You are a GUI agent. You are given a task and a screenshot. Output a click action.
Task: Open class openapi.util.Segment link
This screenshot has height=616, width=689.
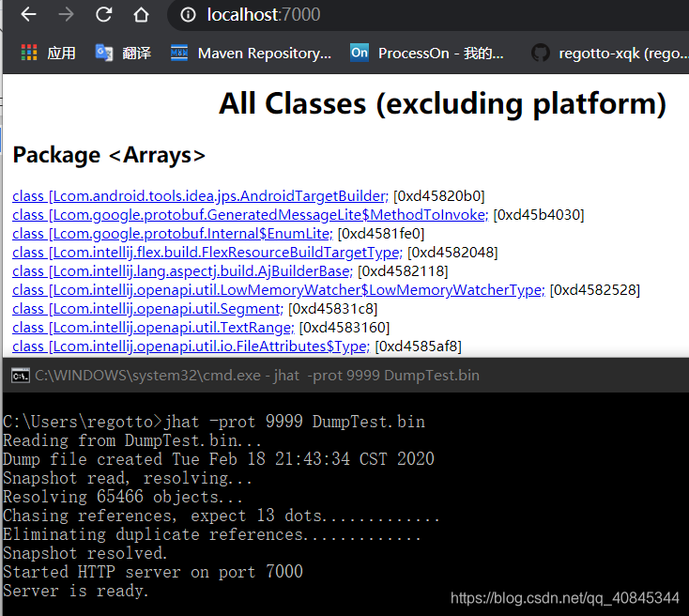point(147,309)
